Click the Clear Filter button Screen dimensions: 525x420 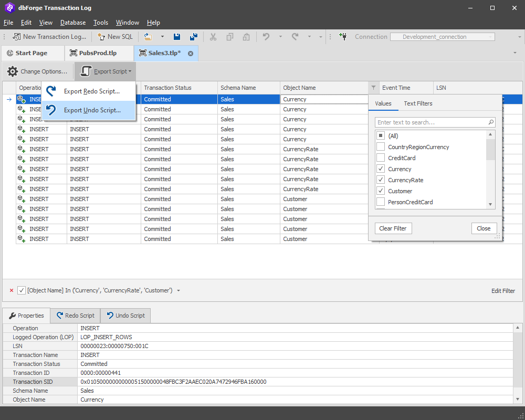click(393, 228)
